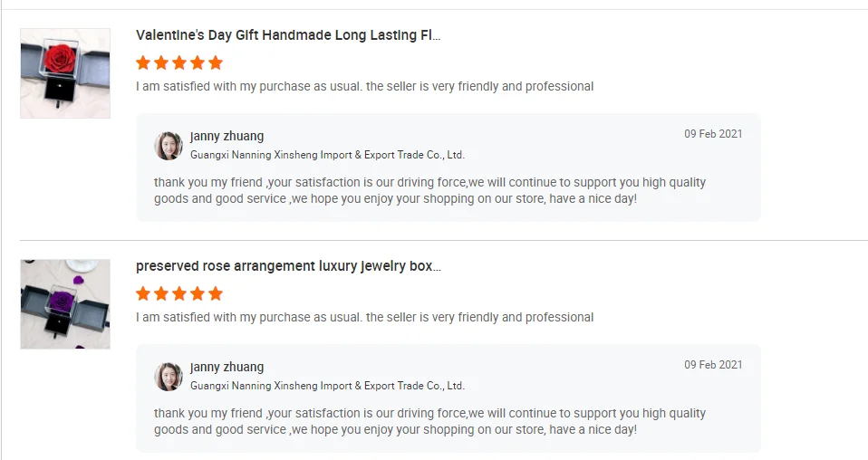Click janny zhuang's avatar in the preserved rose reply
The height and width of the screenshot is (460, 868).
tap(169, 377)
